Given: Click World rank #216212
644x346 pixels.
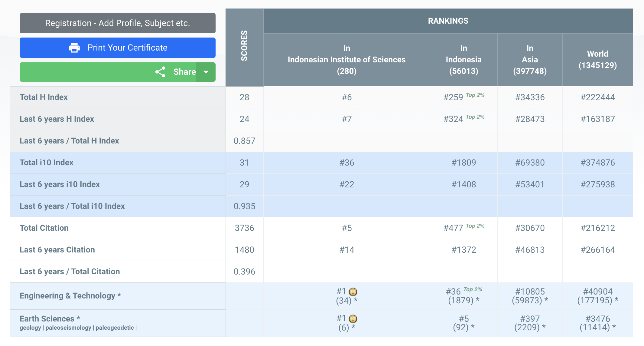Looking at the screenshot, I should (598, 228).
